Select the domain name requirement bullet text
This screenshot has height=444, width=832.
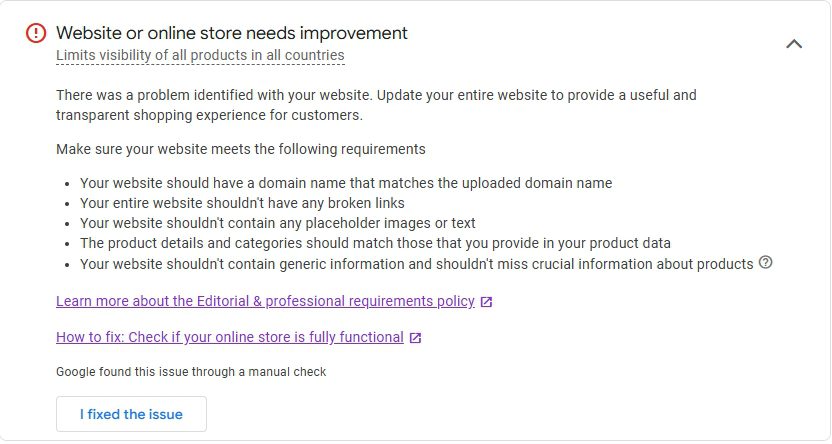(346, 183)
